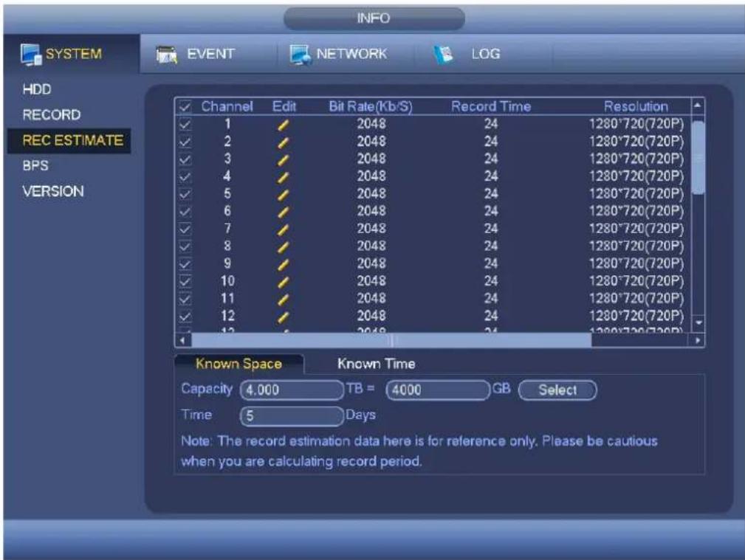This screenshot has width=745, height=560.
Task: Edit channel 11 with pencil icon
Action: (x=284, y=300)
